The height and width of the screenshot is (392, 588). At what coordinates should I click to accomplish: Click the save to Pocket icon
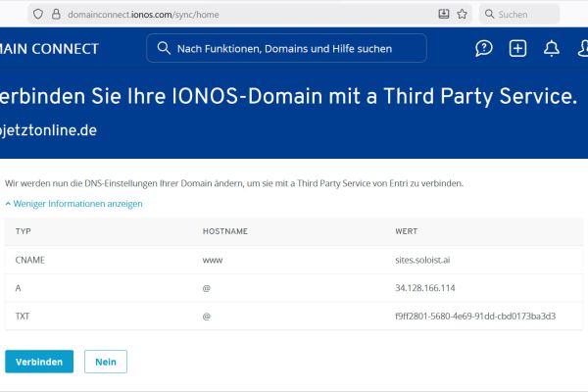444,15
